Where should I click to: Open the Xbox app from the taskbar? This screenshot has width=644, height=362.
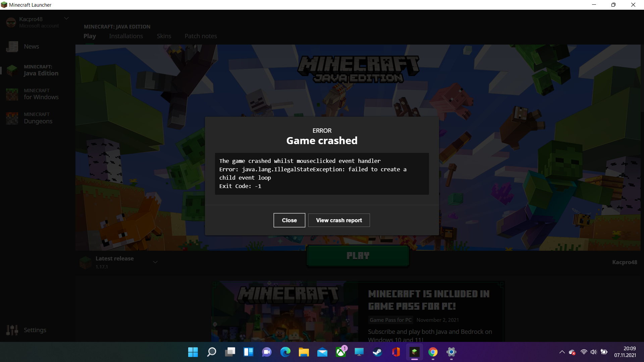pos(341,352)
